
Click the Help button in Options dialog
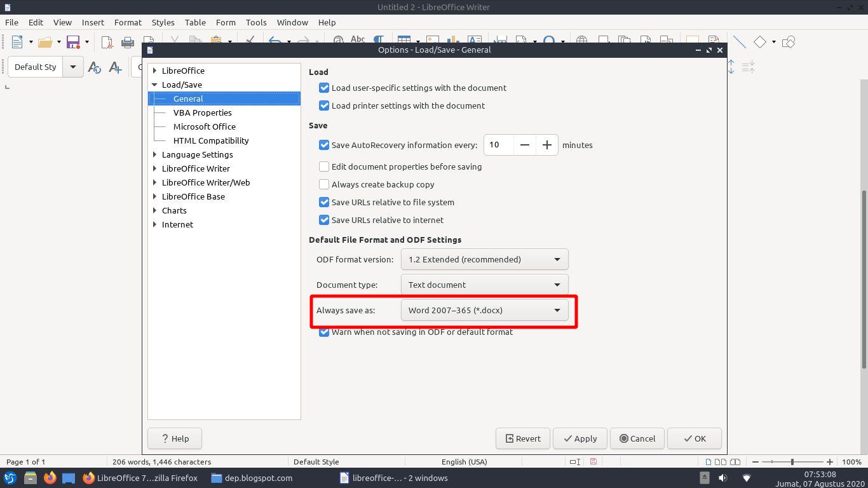pos(175,438)
